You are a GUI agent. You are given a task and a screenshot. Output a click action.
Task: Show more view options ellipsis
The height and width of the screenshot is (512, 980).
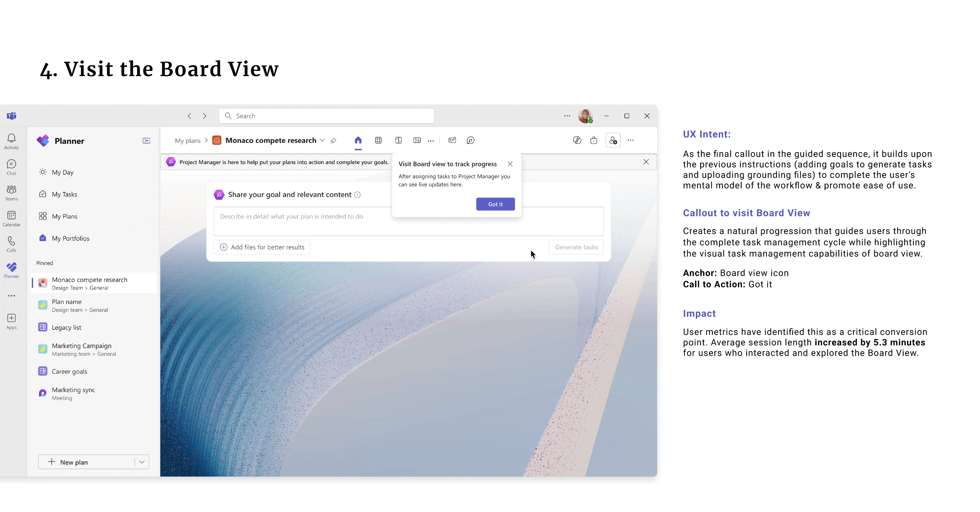click(431, 141)
